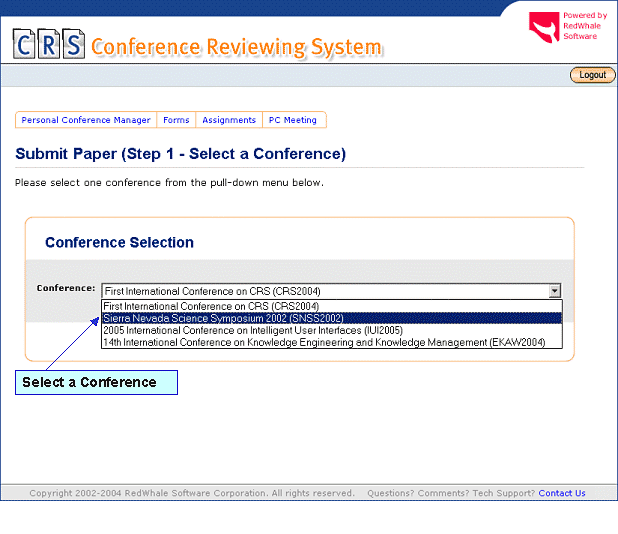Click the Conference dropdown arrow button
Screen dimensions: 618x534
555,291
